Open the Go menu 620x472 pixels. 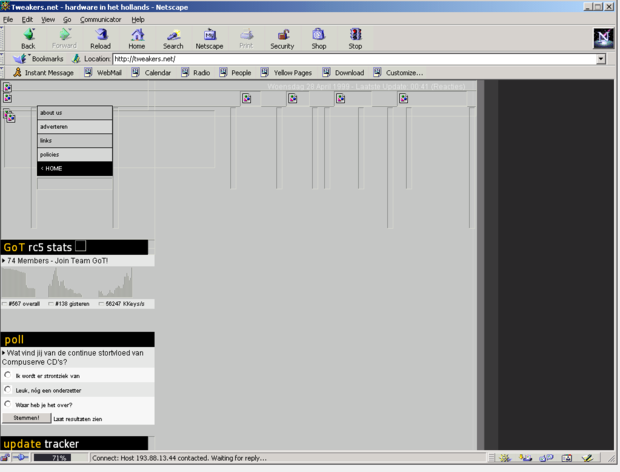[67, 19]
